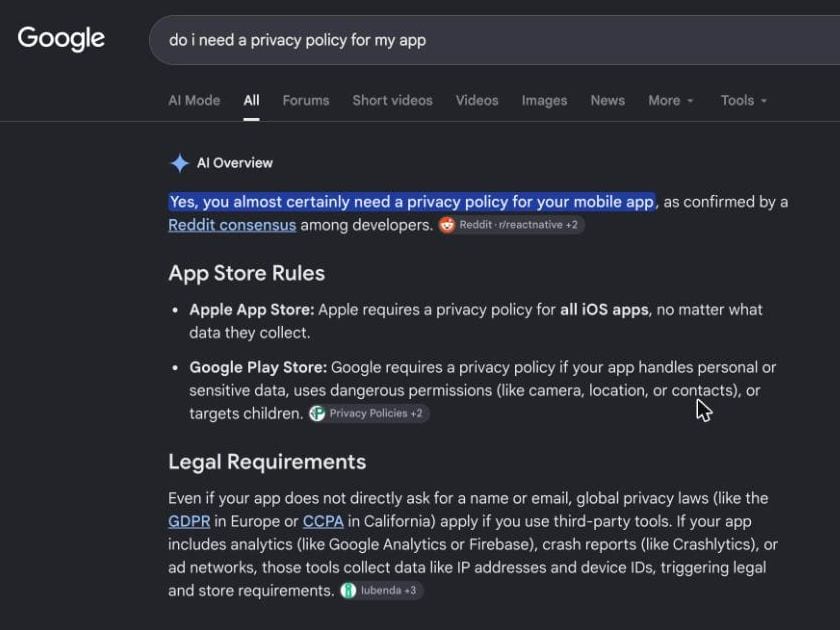This screenshot has height=630, width=840.
Task: Click the AI Overview sparkle icon
Action: pyautogui.click(x=179, y=163)
